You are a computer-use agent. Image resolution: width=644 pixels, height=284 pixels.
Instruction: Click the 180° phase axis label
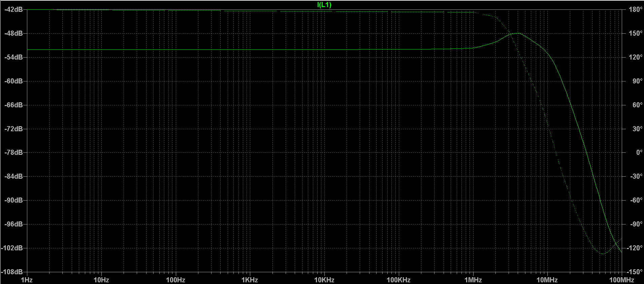click(636, 9)
